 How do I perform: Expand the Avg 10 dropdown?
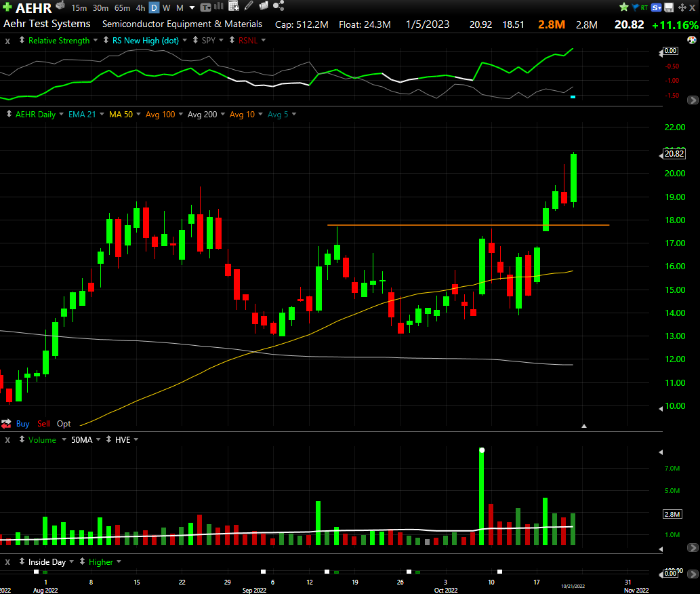[x=260, y=115]
